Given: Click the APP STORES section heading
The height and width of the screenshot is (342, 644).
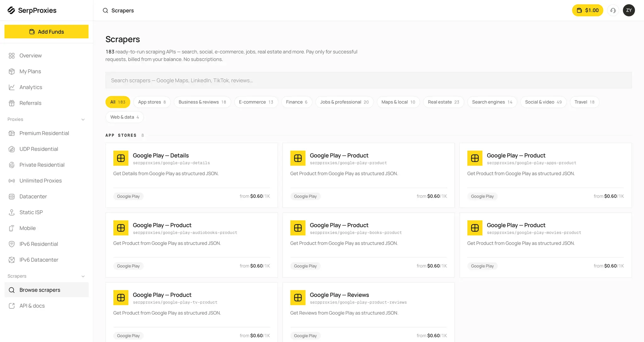Looking at the screenshot, I should (x=121, y=135).
